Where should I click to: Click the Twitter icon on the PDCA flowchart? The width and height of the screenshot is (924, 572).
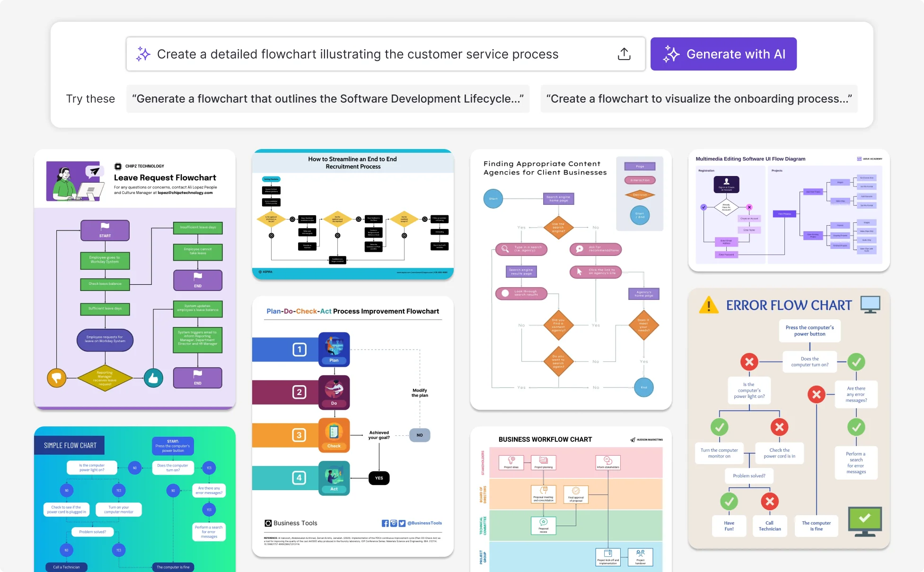(402, 523)
